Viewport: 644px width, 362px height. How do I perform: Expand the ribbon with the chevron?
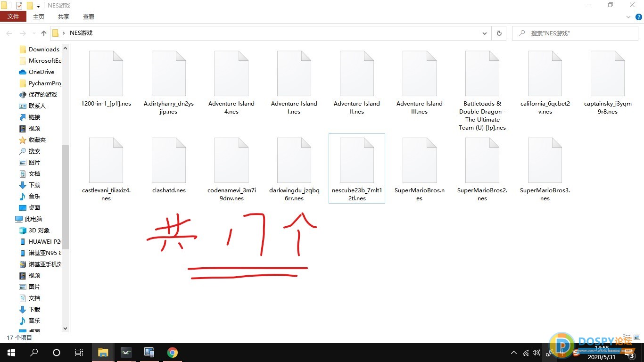click(x=628, y=17)
